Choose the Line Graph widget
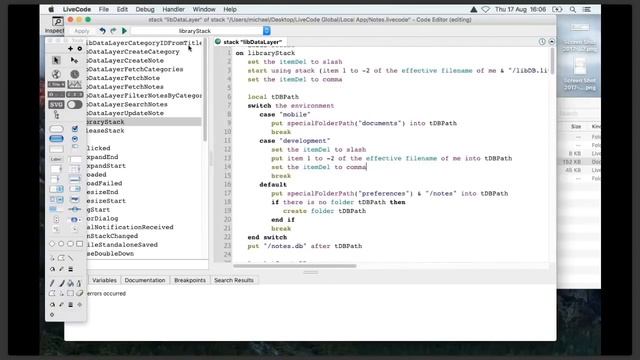Viewport: 640px width, 360px height. click(74, 84)
